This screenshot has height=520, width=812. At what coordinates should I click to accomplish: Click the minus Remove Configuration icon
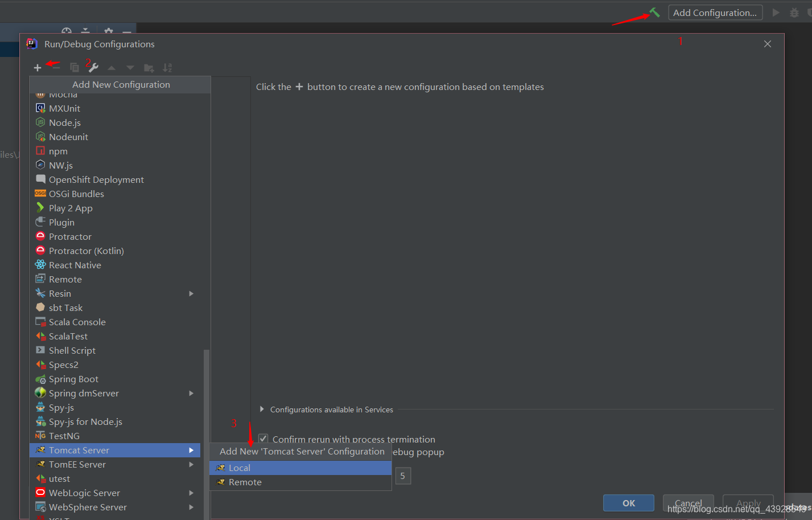pos(56,68)
